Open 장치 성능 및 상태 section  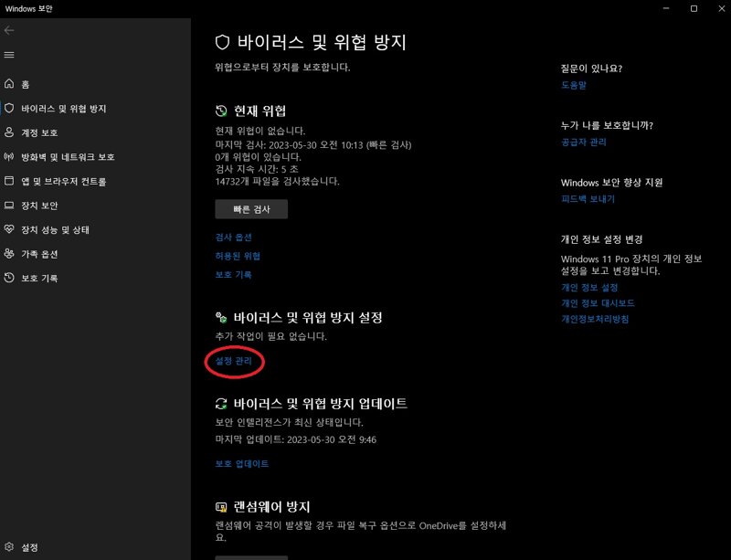tap(56, 230)
